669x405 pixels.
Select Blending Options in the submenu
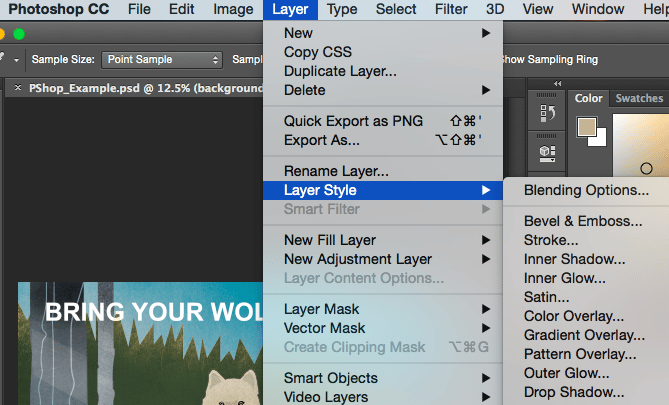pyautogui.click(x=586, y=190)
